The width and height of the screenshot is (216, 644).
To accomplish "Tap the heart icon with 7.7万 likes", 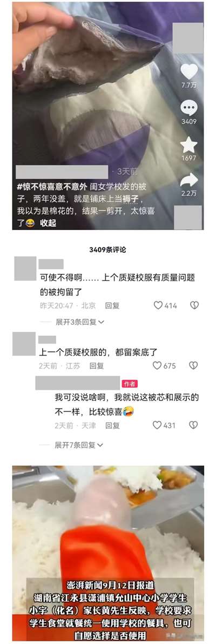I will click(x=189, y=72).
